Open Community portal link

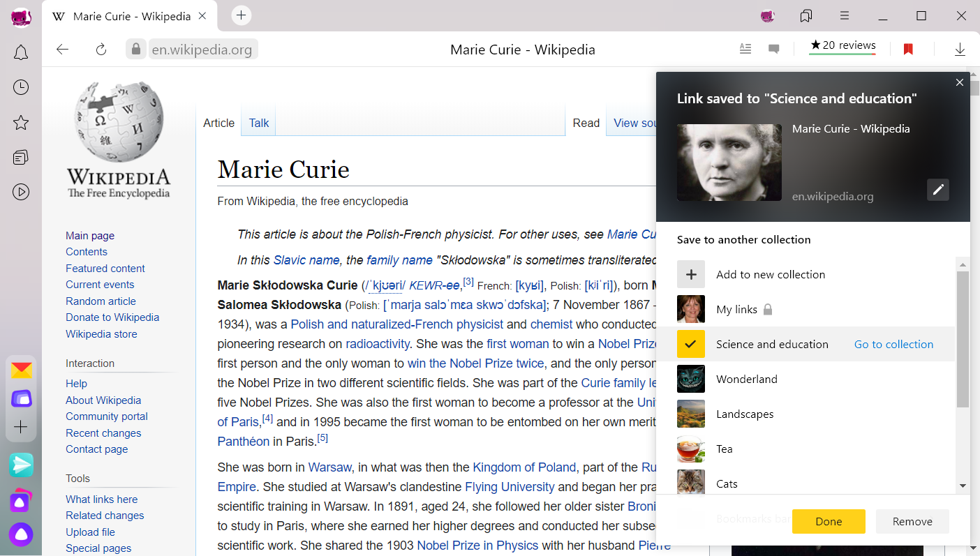tap(107, 416)
